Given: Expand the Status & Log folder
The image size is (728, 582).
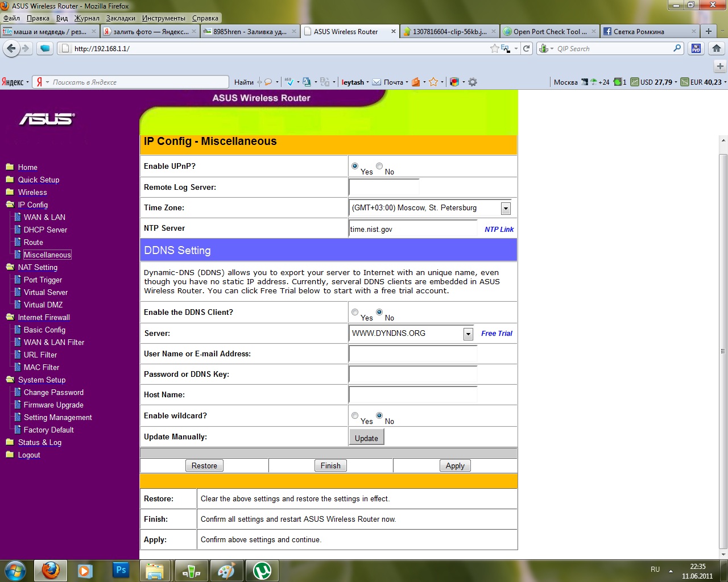Looking at the screenshot, I should [10, 442].
